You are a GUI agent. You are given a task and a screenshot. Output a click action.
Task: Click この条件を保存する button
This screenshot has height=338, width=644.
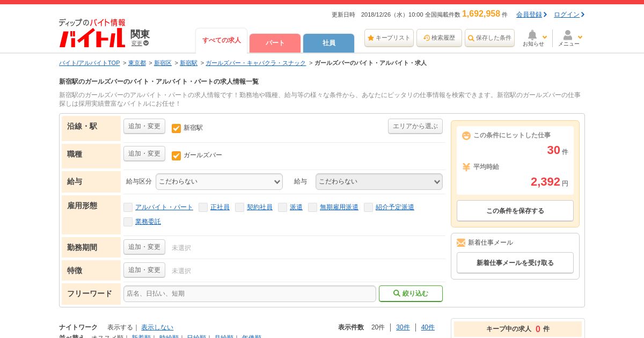tap(515, 211)
